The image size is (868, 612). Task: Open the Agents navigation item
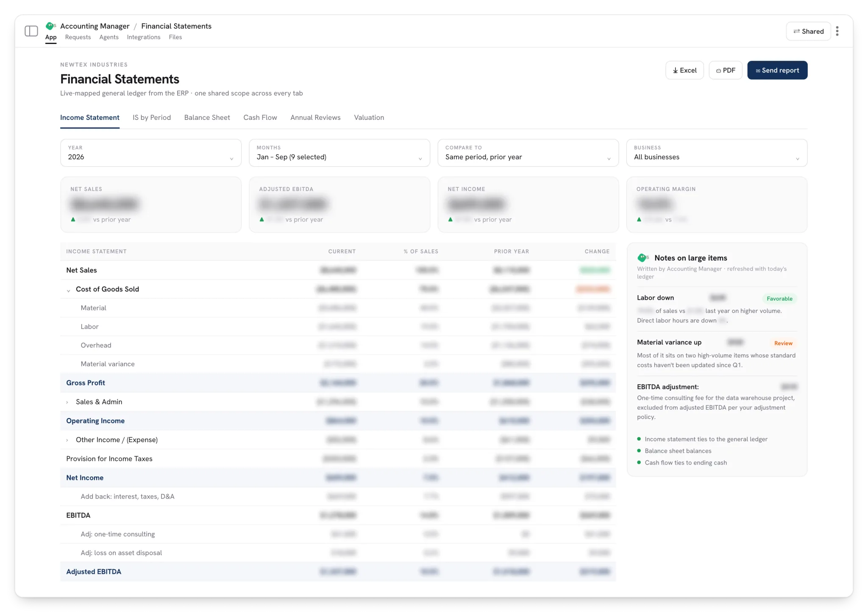pos(109,37)
